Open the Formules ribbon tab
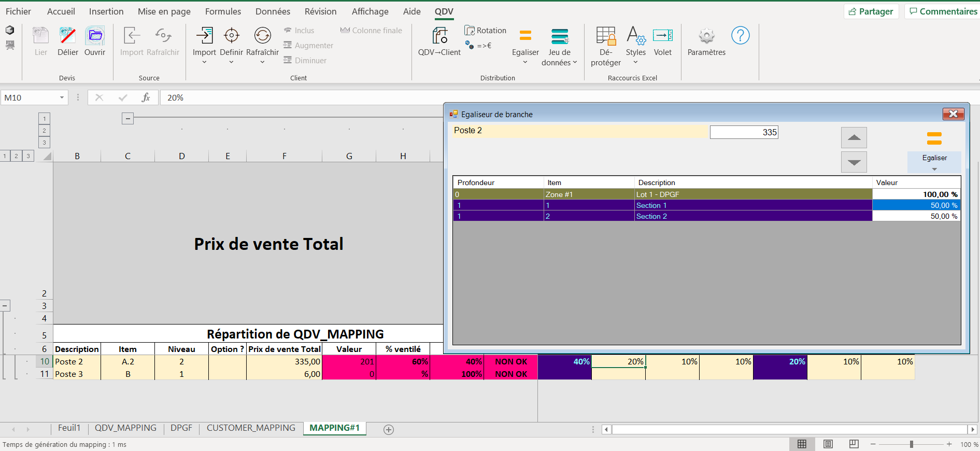 coord(223,11)
